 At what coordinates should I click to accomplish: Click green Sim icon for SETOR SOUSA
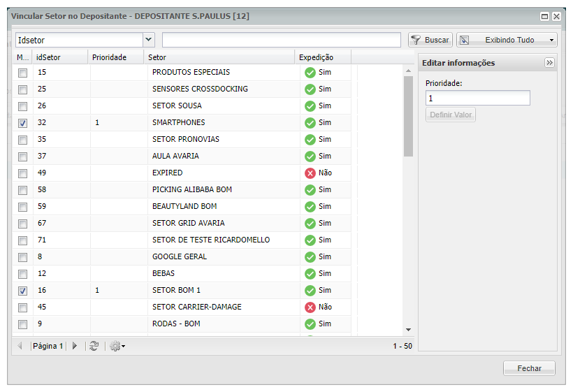pos(310,106)
